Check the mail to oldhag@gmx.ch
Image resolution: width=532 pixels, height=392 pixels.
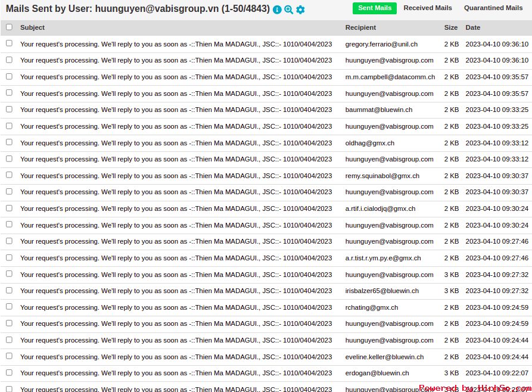9,142
